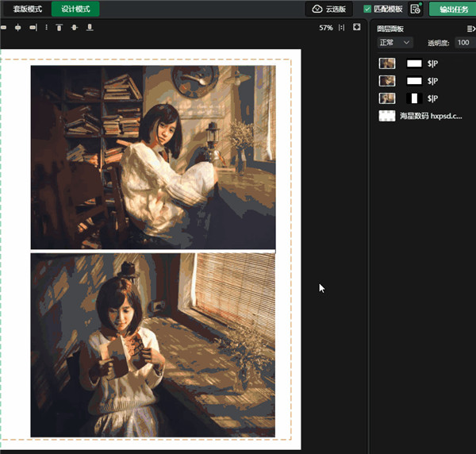This screenshot has height=454, width=476.
Task: Select the first $|P layer mask thumbnail
Action: click(414, 63)
